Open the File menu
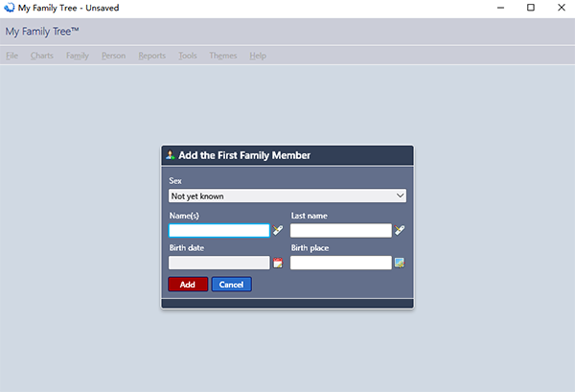 coord(12,56)
